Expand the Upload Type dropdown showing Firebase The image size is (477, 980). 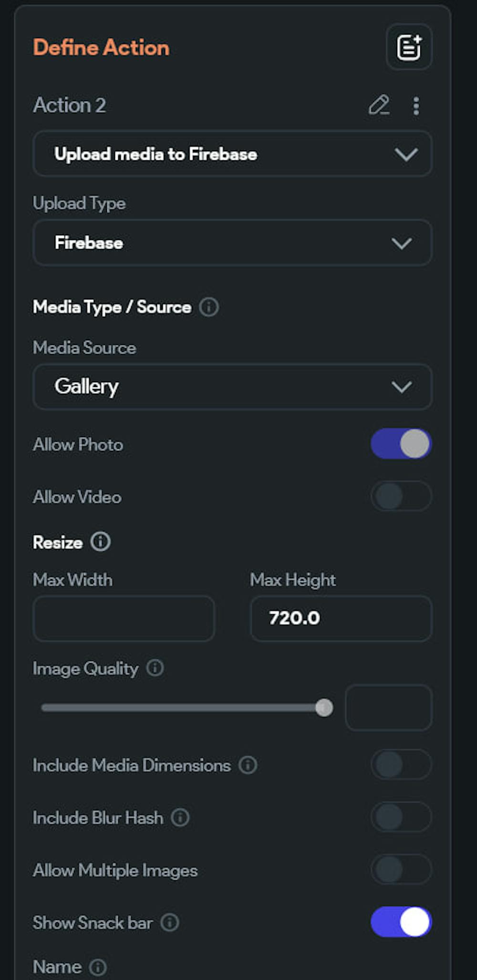tap(232, 243)
